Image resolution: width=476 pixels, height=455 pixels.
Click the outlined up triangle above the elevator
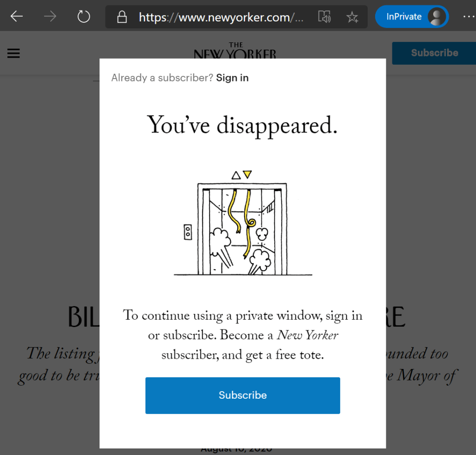(236, 175)
